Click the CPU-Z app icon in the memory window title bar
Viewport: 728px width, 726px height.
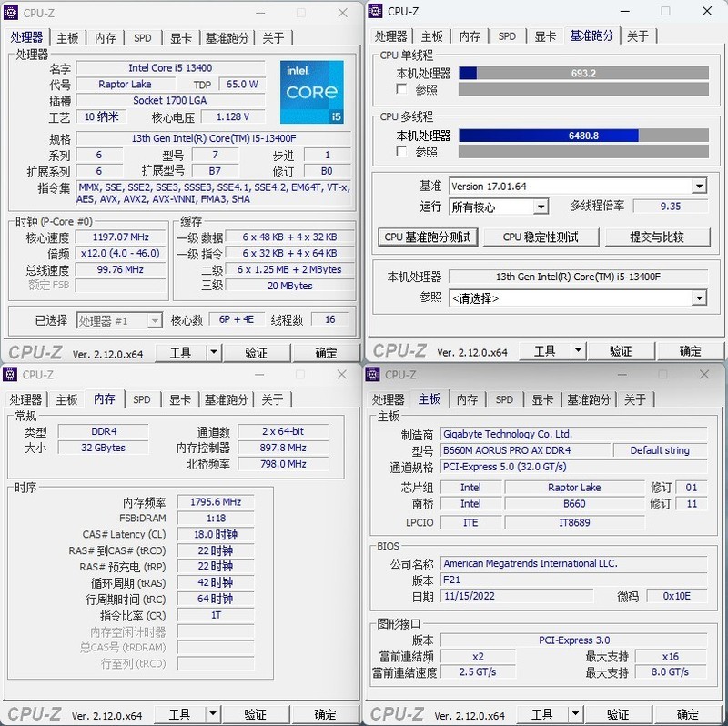point(10,374)
